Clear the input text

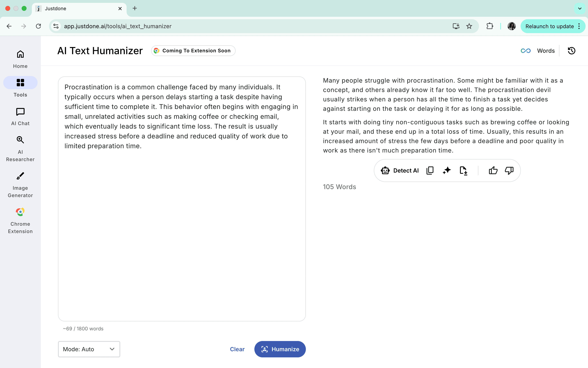click(237, 349)
